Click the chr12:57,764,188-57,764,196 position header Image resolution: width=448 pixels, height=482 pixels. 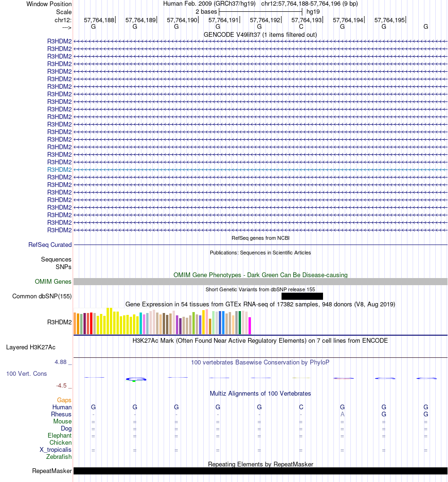coord(309,4)
